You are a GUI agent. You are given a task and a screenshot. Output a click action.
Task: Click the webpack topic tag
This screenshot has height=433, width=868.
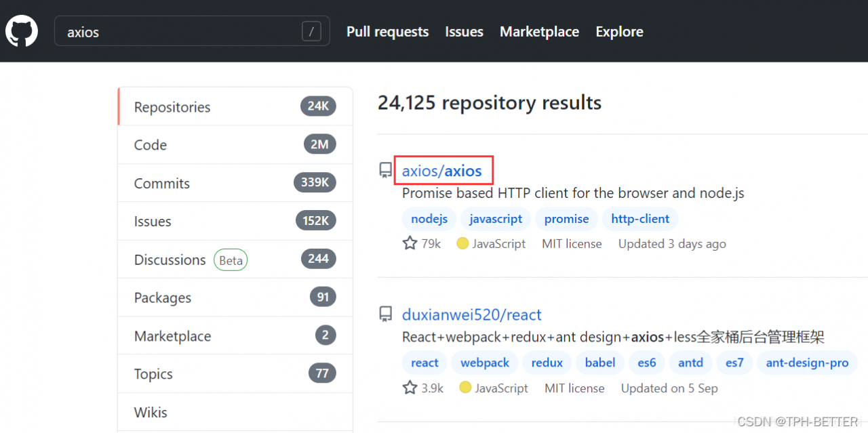[485, 363]
